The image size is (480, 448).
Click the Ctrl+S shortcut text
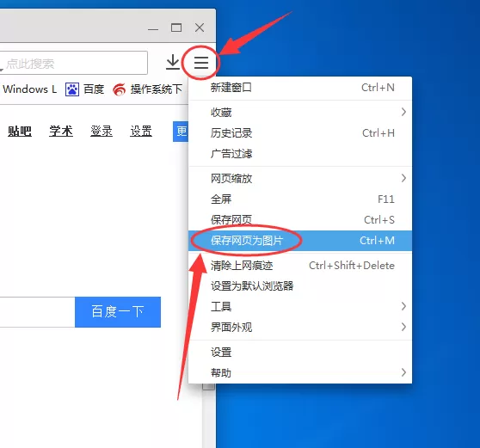coord(379,220)
